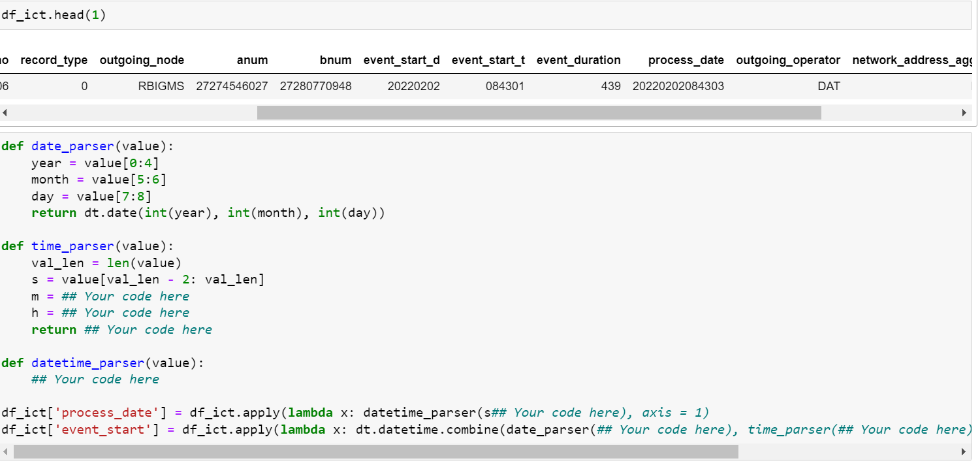Click the left arrow of the bottom scrollbar
The image size is (980, 467).
coord(5,451)
